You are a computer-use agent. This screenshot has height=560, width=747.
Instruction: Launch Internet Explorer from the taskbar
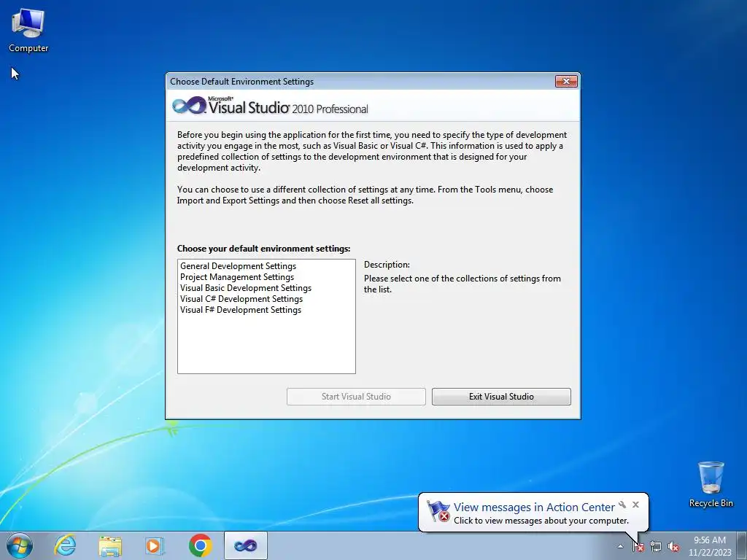[x=65, y=545]
